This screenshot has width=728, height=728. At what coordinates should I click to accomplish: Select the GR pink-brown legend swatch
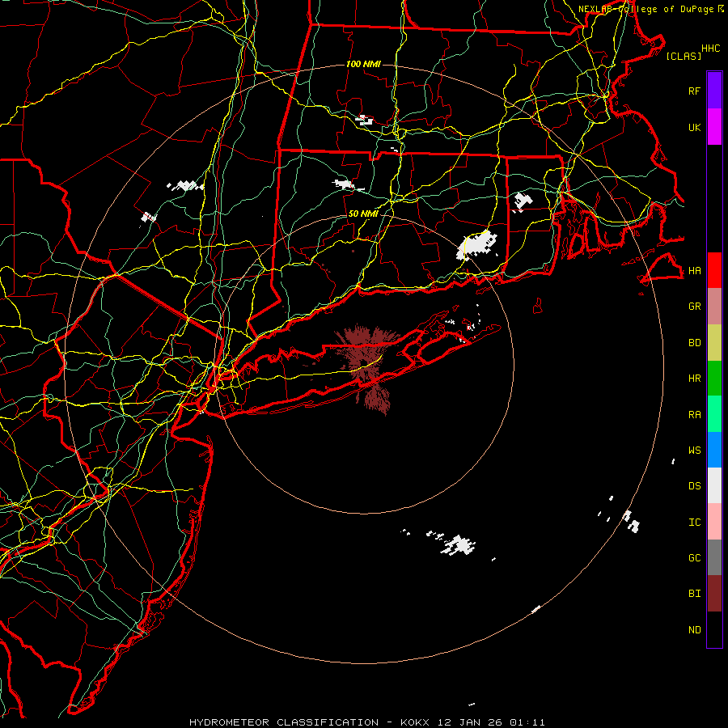[x=714, y=307]
